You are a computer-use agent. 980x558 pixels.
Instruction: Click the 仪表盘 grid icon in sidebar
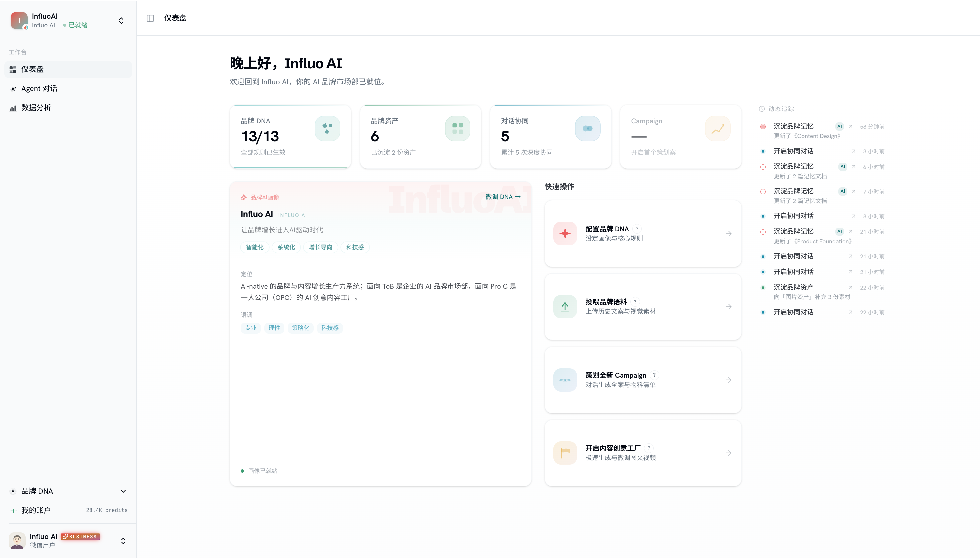pyautogui.click(x=13, y=69)
